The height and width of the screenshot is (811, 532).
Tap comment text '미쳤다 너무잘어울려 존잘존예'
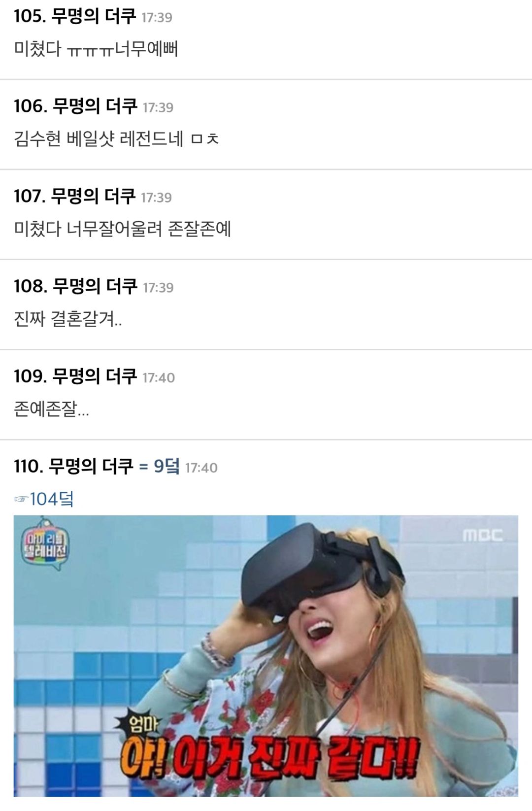click(x=122, y=229)
